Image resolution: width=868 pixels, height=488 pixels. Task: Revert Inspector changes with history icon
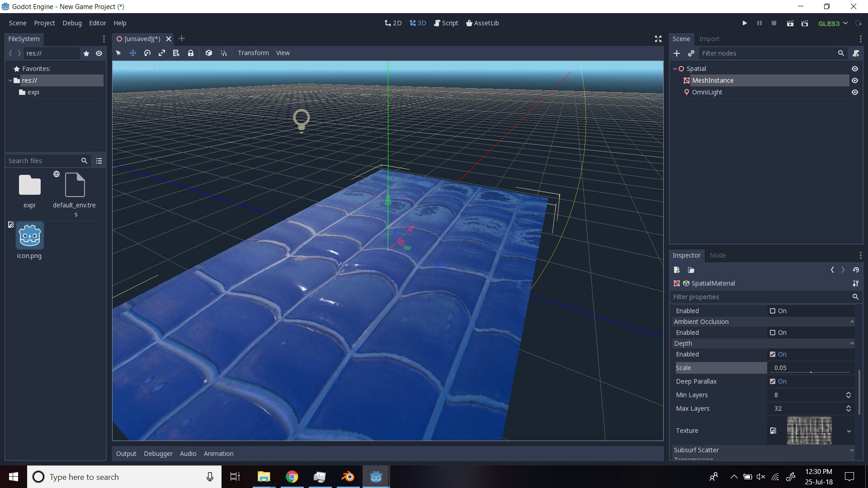[x=856, y=270]
